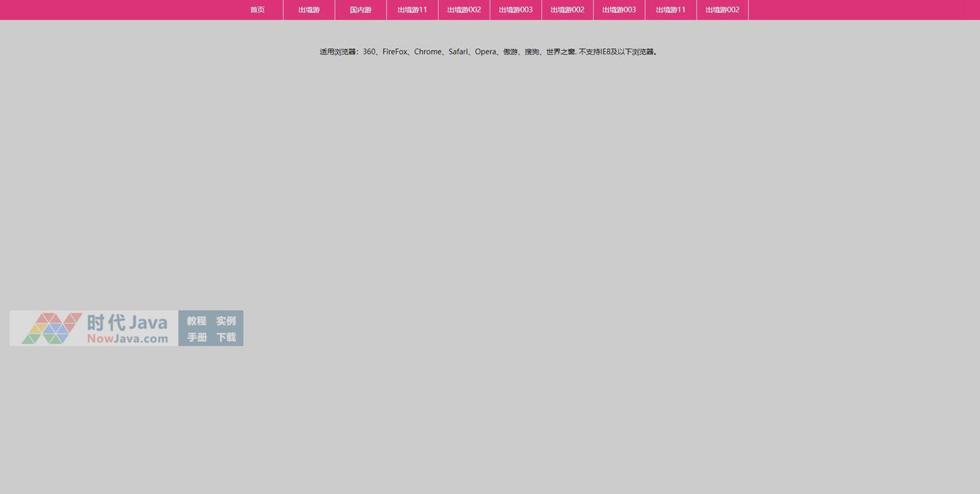980x494 pixels.
Task: Click the 适用浏览器 compatibility notice text
Action: point(488,52)
